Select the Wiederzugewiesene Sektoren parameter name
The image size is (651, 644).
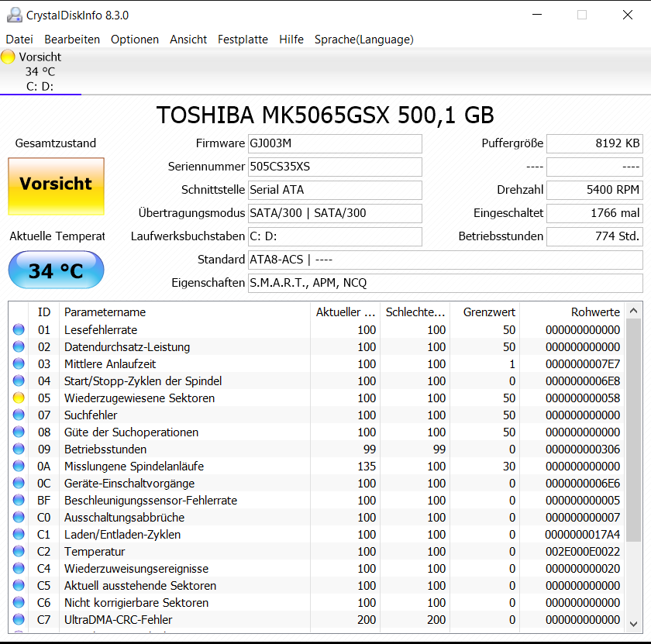click(139, 398)
